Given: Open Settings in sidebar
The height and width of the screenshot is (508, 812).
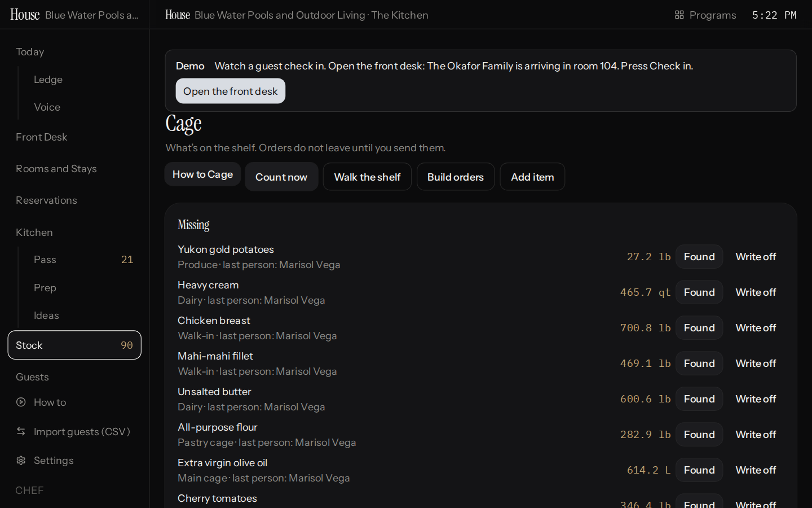Looking at the screenshot, I should 54,461.
